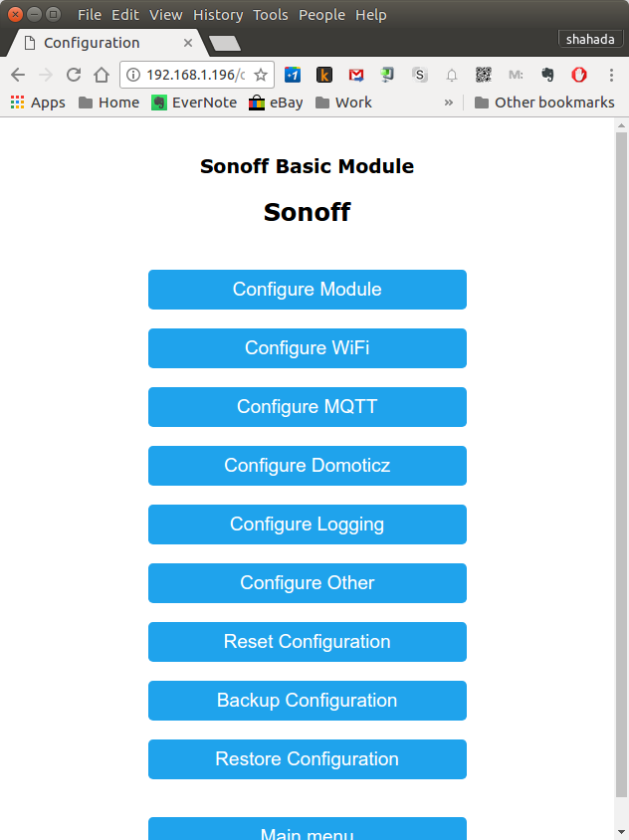Open the Evernote elephant extension icon
This screenshot has height=840, width=629.
(x=547, y=75)
